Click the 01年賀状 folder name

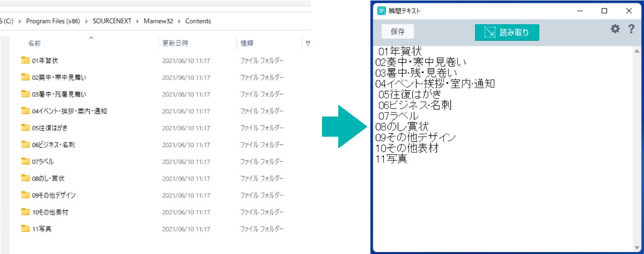click(45, 60)
